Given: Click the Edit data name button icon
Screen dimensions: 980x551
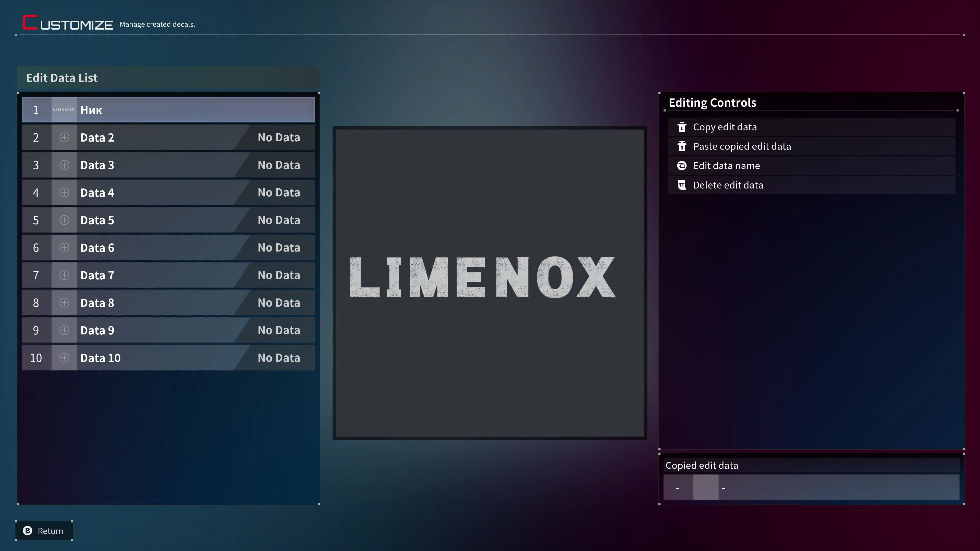Looking at the screenshot, I should pyautogui.click(x=682, y=166).
